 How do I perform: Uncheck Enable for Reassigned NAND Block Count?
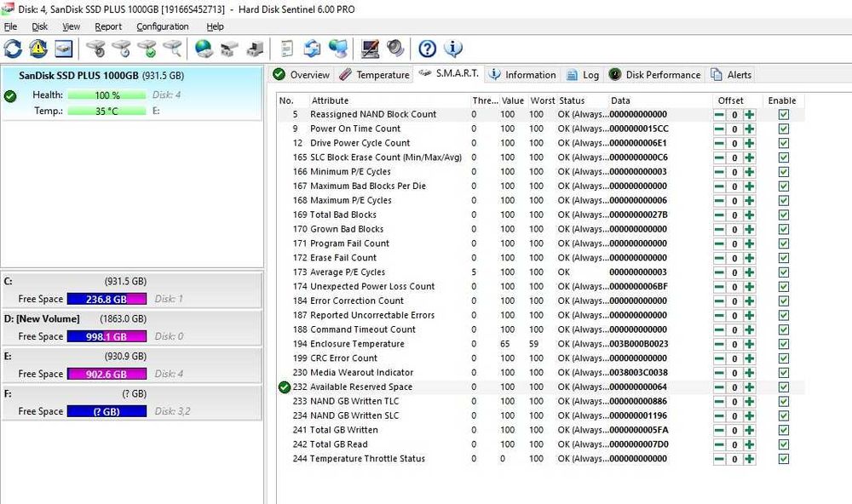[784, 115]
